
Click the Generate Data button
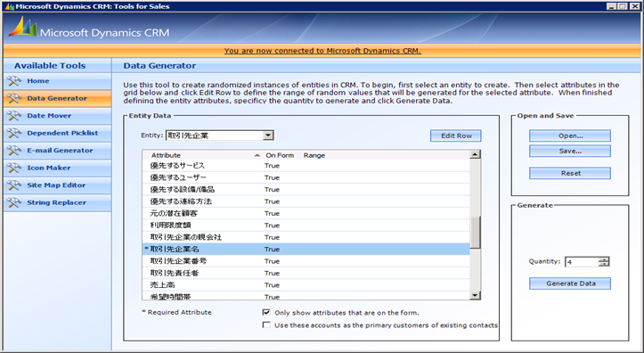pyautogui.click(x=570, y=283)
